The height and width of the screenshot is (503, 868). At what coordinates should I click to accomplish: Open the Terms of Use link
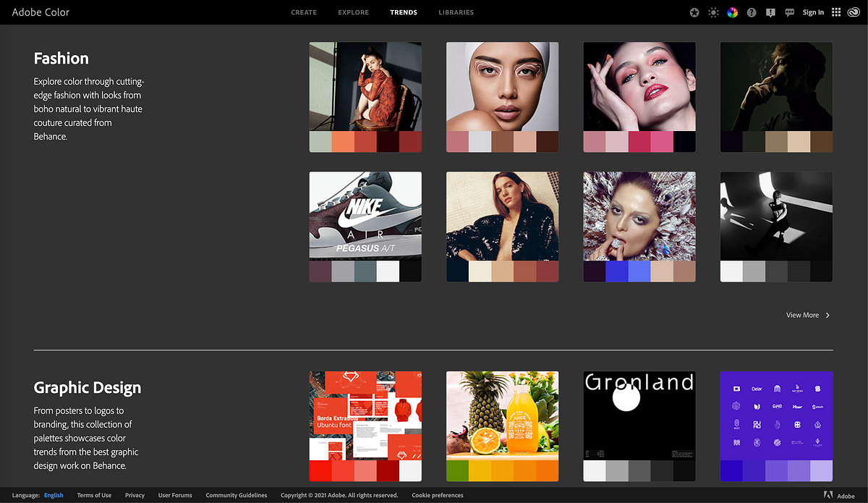coord(94,495)
